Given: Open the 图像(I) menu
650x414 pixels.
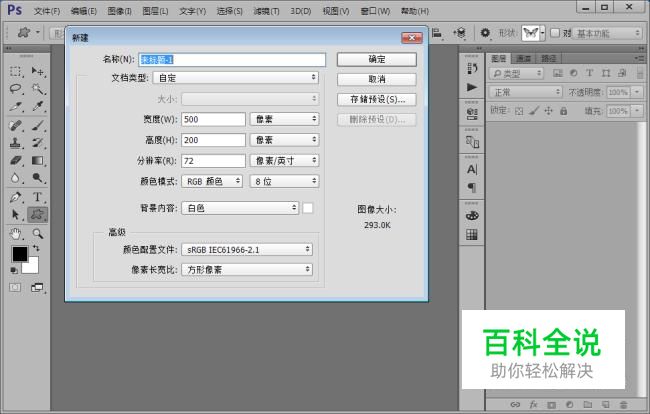Looking at the screenshot, I should [119, 11].
